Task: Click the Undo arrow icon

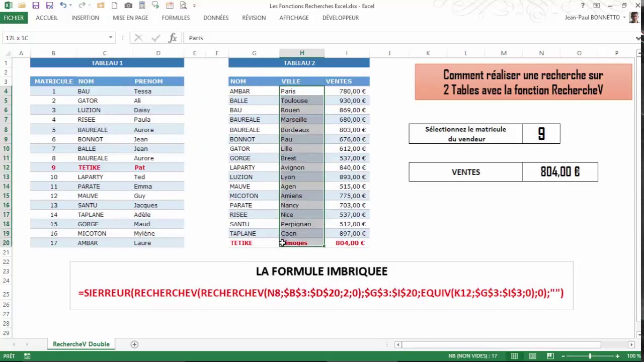Action: pyautogui.click(x=63, y=6)
